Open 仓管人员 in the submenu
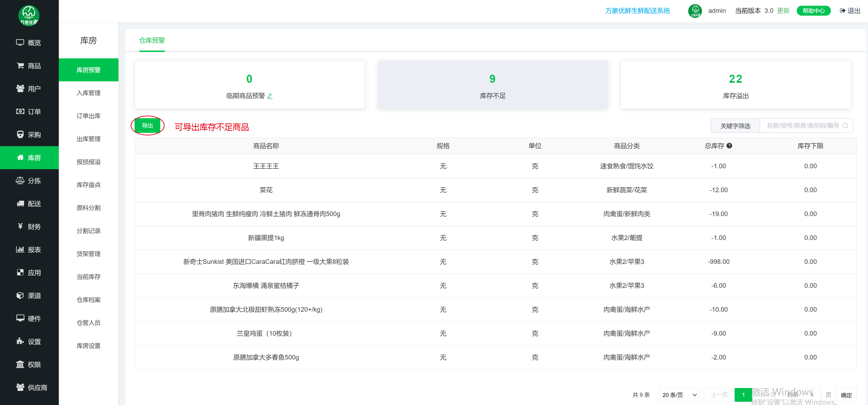 (x=89, y=322)
